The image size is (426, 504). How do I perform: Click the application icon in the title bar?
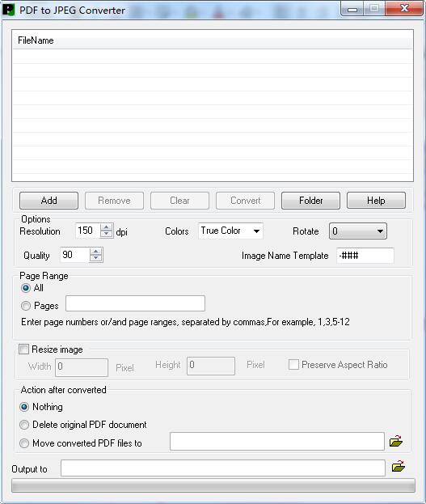click(8, 10)
